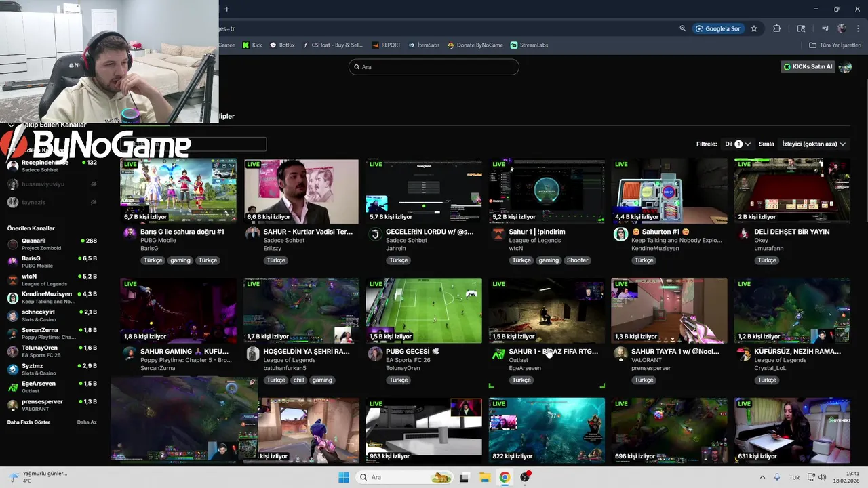The height and width of the screenshot is (488, 868).
Task: Open the Sahur 1 | !pindirim stream title
Action: pos(537,232)
